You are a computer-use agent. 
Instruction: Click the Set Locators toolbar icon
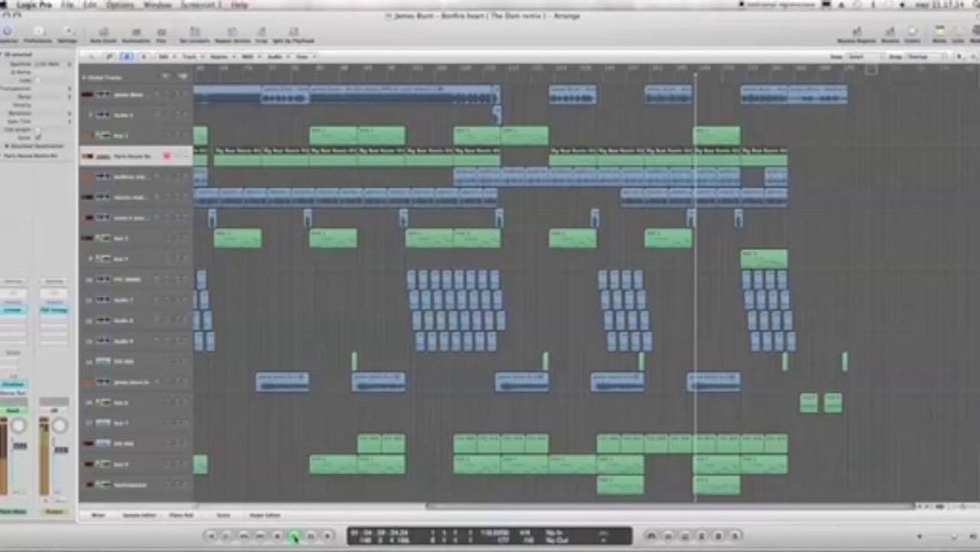[194, 34]
